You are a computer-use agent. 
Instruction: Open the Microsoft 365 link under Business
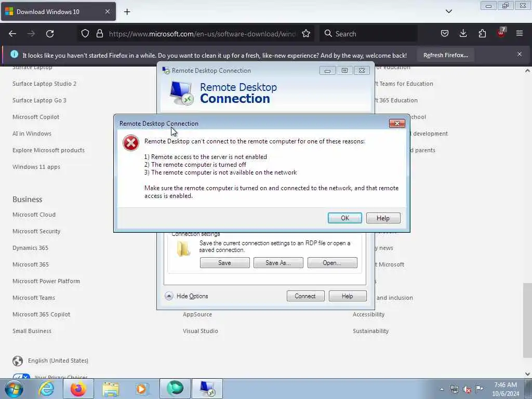click(x=31, y=264)
